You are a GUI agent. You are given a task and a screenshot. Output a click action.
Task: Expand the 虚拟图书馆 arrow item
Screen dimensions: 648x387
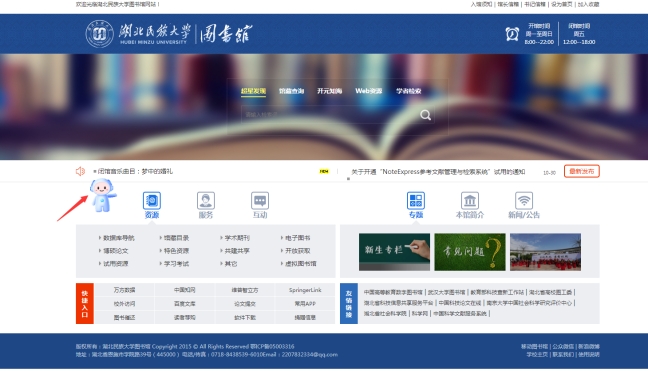[298, 264]
